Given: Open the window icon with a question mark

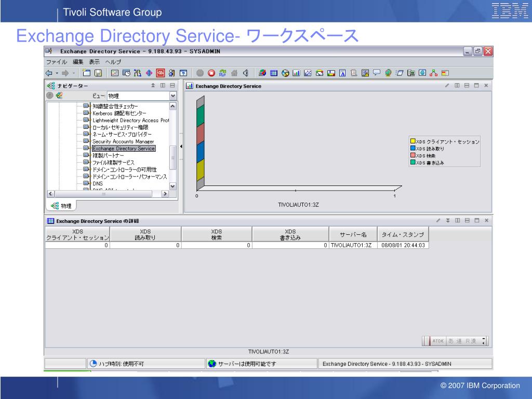Looking at the screenshot, I should tap(183, 73).
